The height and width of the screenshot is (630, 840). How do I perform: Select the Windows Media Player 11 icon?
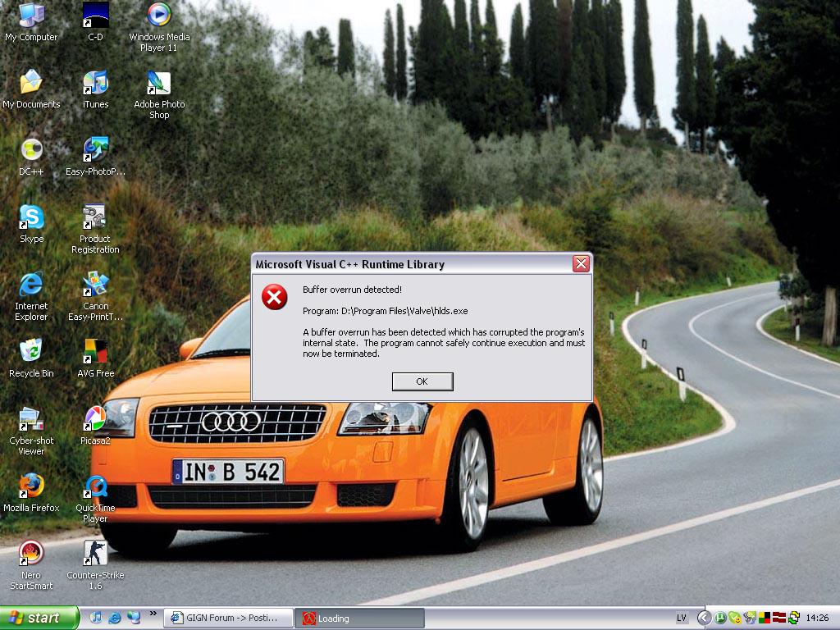pyautogui.click(x=159, y=16)
